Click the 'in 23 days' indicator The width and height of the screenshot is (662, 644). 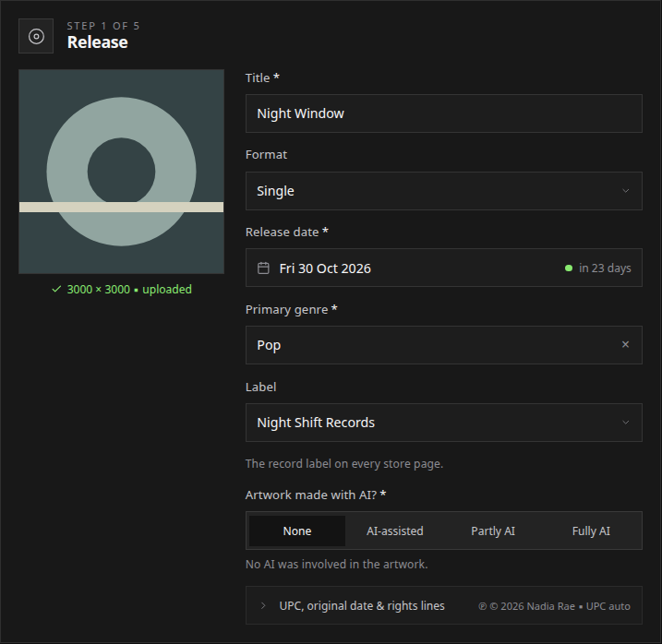[x=605, y=268]
